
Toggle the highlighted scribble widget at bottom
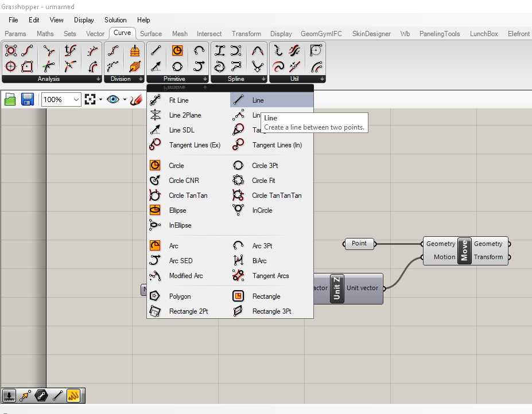(73, 395)
